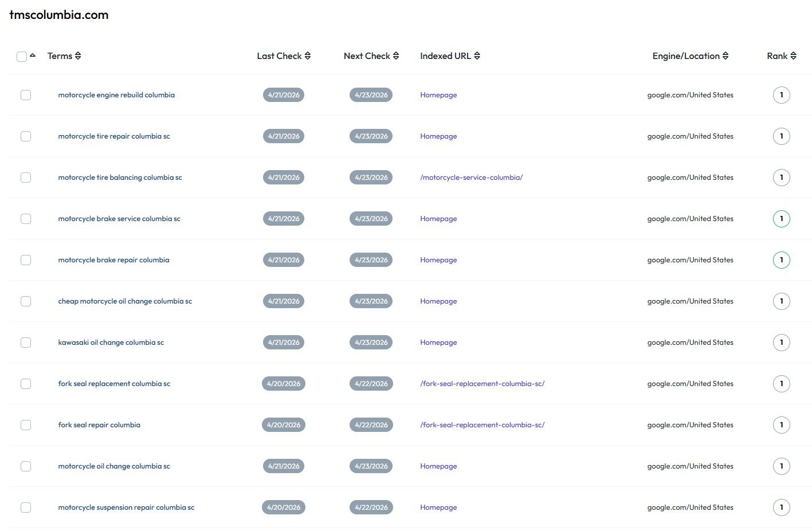This screenshot has height=531, width=812.
Task: Click rank badge for motorcycle brake service row
Action: click(x=781, y=219)
